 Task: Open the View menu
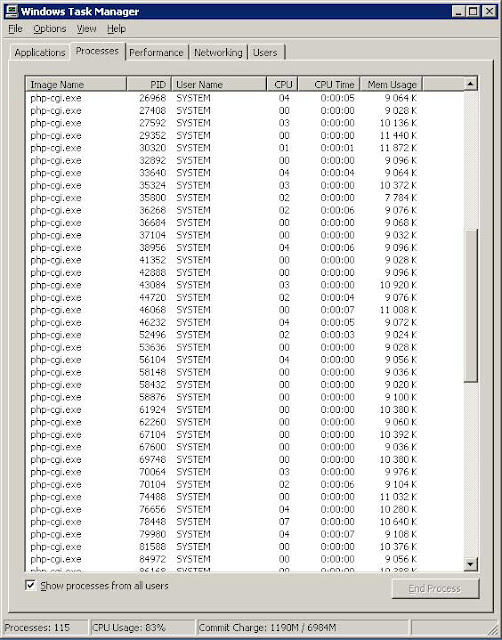[87, 29]
